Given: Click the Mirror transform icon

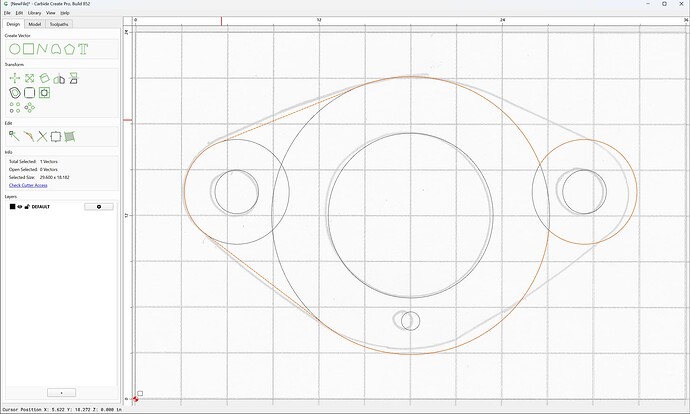Looking at the screenshot, I should click(59, 79).
